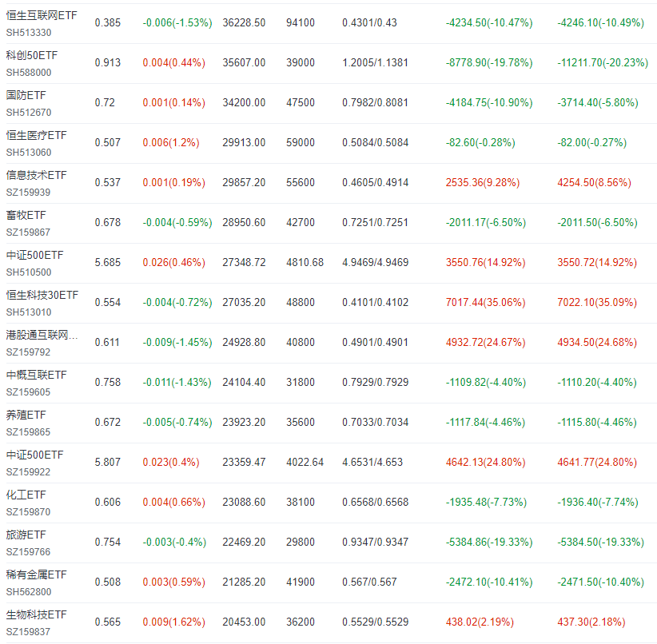Select the code SZ159939
This screenshot has width=657, height=644.
pos(28,193)
